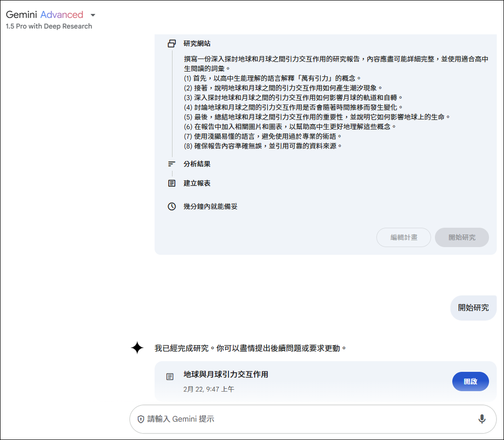Click plan step (4) about 隨著時間推移
Image resolution: width=504 pixels, height=440 pixels.
[293, 107]
